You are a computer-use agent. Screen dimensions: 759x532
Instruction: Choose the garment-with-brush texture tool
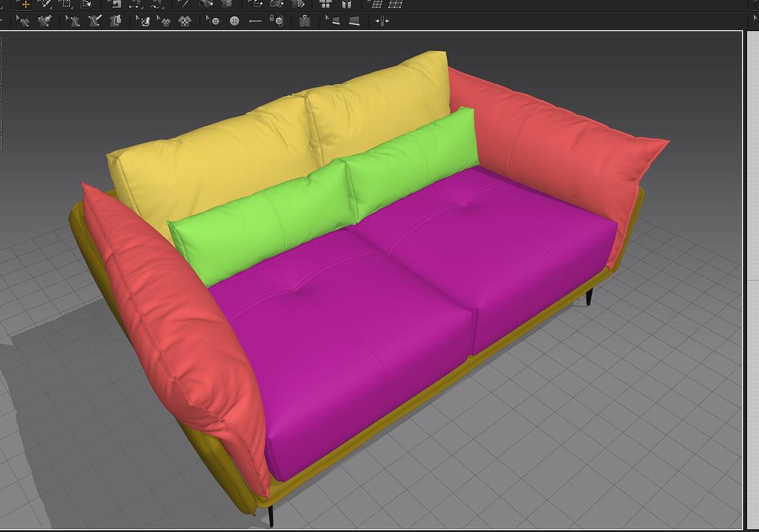[x=44, y=21]
